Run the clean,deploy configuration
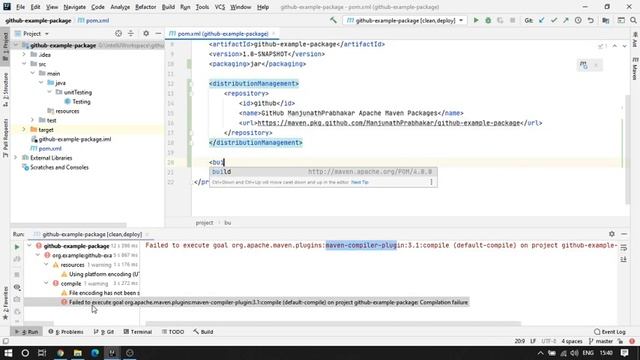This screenshot has height=360, width=640. [x=476, y=20]
